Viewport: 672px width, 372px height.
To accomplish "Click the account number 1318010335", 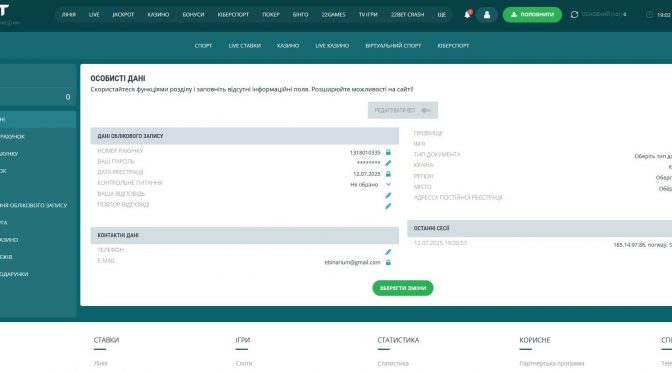I will [365, 153].
